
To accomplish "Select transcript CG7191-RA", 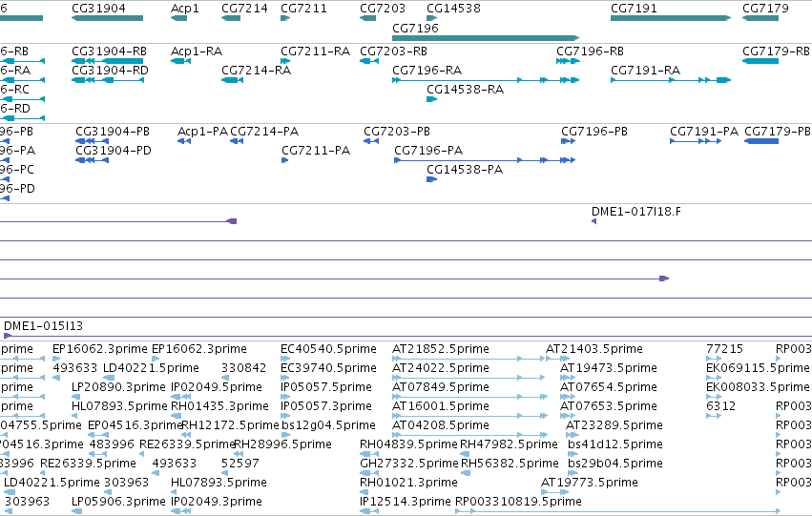I will click(x=646, y=70).
